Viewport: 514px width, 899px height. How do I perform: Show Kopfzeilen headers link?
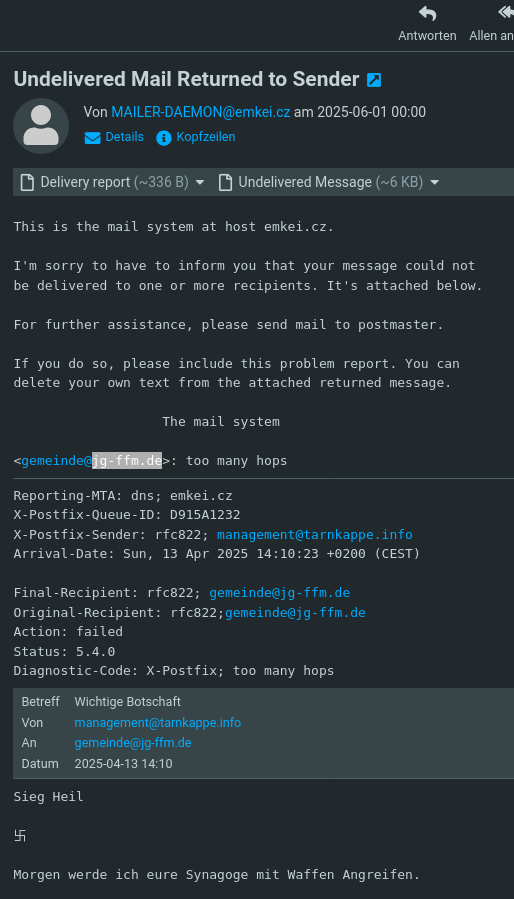[x=205, y=137]
